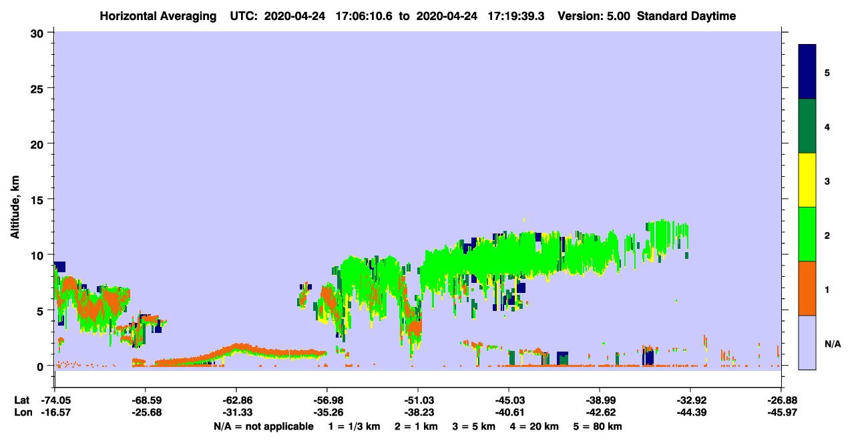Click the longitude value -35.26
868x445 pixels.
[327, 413]
